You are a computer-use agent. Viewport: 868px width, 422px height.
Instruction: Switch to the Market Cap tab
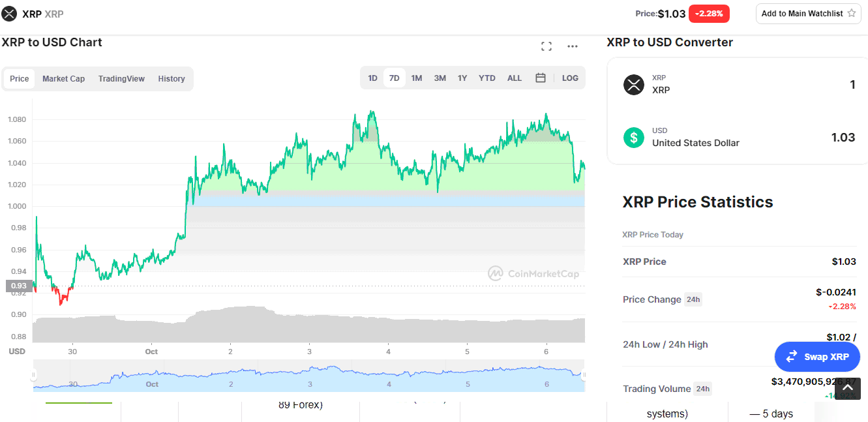tap(64, 79)
